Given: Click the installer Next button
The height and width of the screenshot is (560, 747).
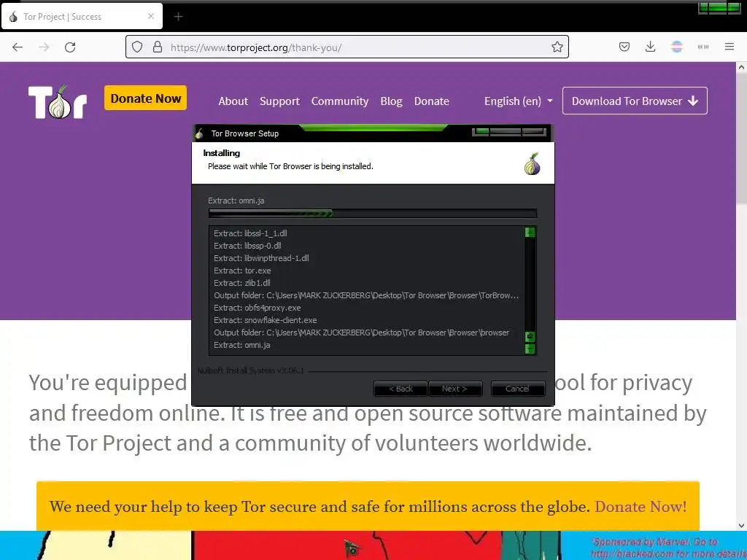Looking at the screenshot, I should coord(455,389).
